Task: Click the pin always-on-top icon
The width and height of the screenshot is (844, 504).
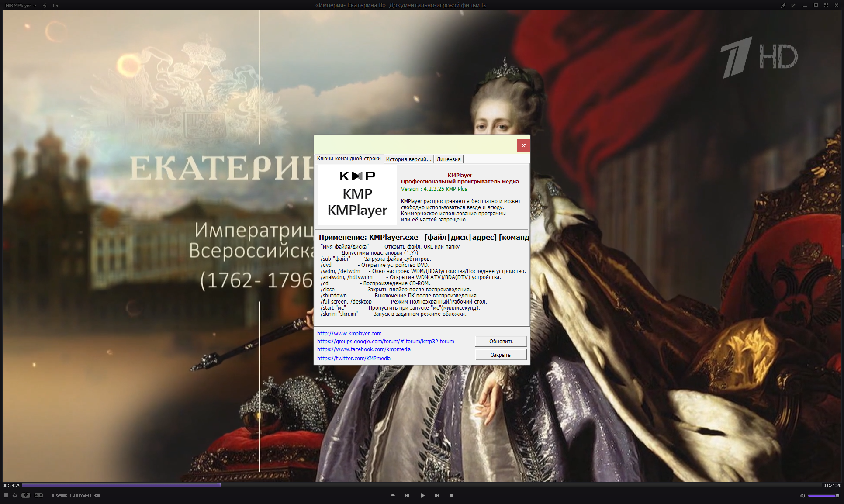Action: click(x=783, y=6)
